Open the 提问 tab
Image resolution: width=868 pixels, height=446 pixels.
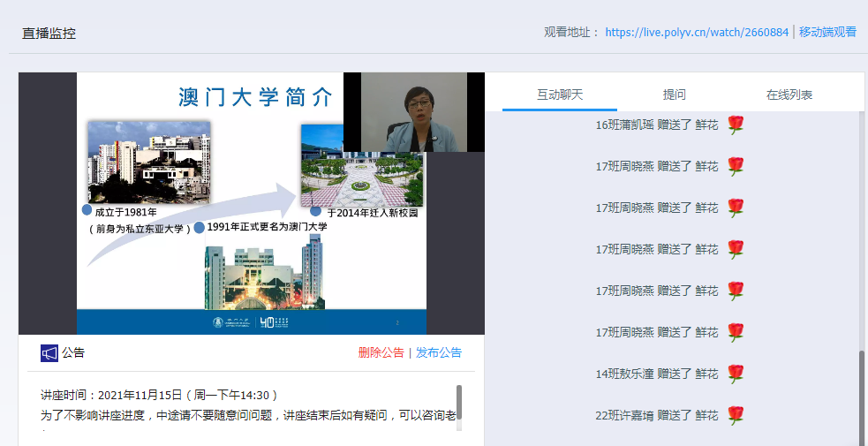tap(675, 94)
